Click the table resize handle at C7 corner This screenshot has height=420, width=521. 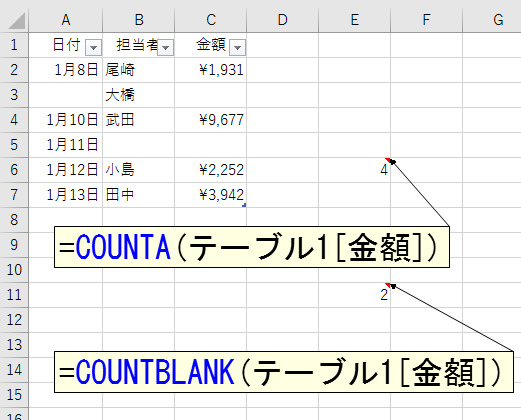pos(244,205)
